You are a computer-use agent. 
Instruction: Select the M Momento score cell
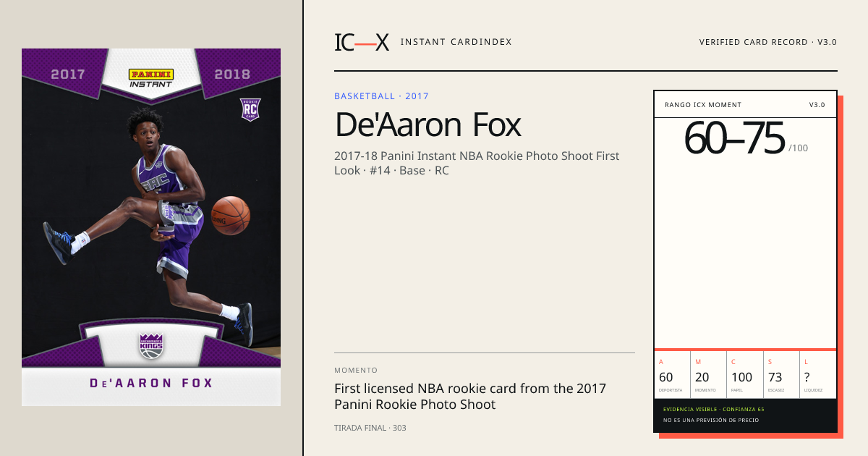point(709,375)
